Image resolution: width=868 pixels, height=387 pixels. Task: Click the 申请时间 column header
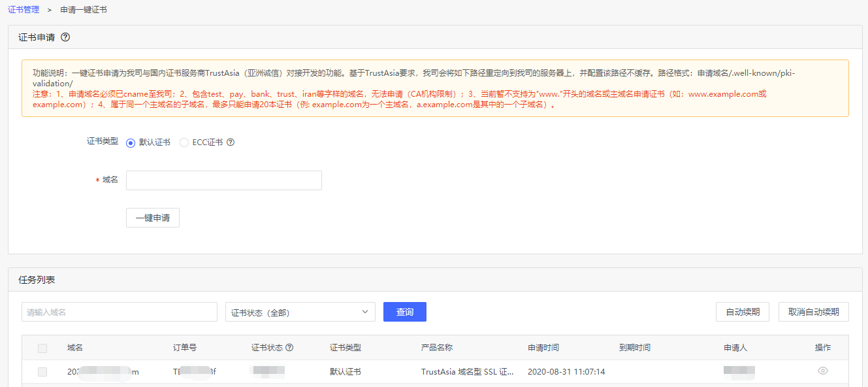tap(543, 348)
